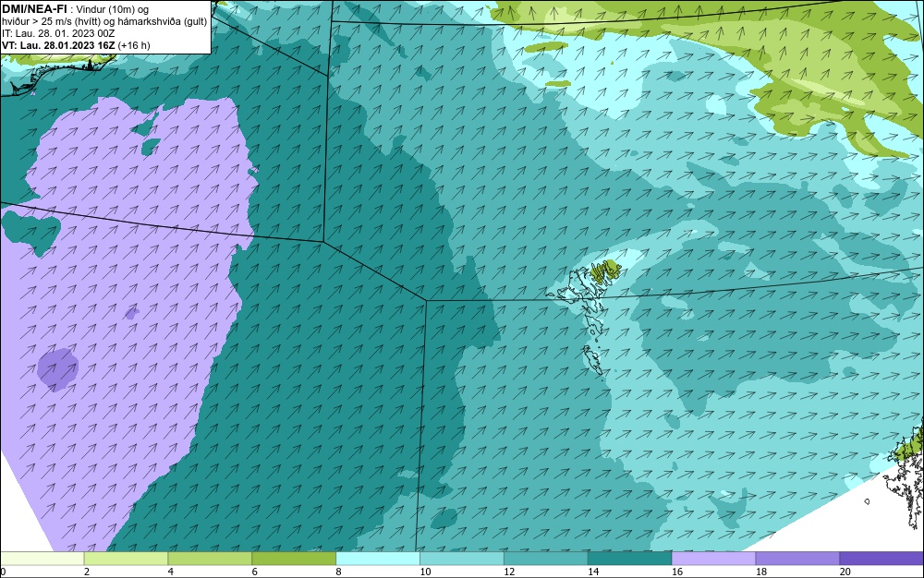Click the legend scale label '12'
Viewport: 924px width, 578px height.
click(509, 572)
